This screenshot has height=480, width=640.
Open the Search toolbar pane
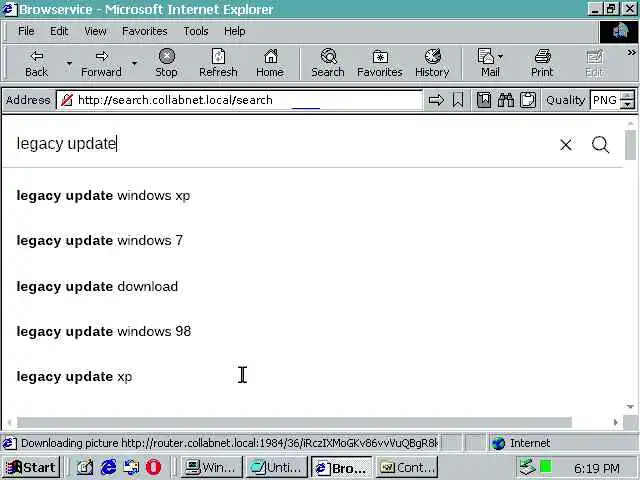pyautogui.click(x=328, y=63)
